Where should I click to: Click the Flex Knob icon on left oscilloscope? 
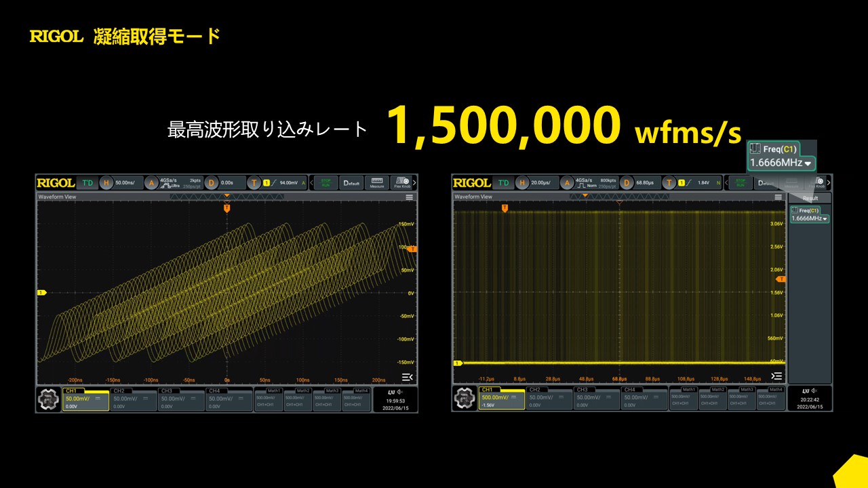(401, 182)
